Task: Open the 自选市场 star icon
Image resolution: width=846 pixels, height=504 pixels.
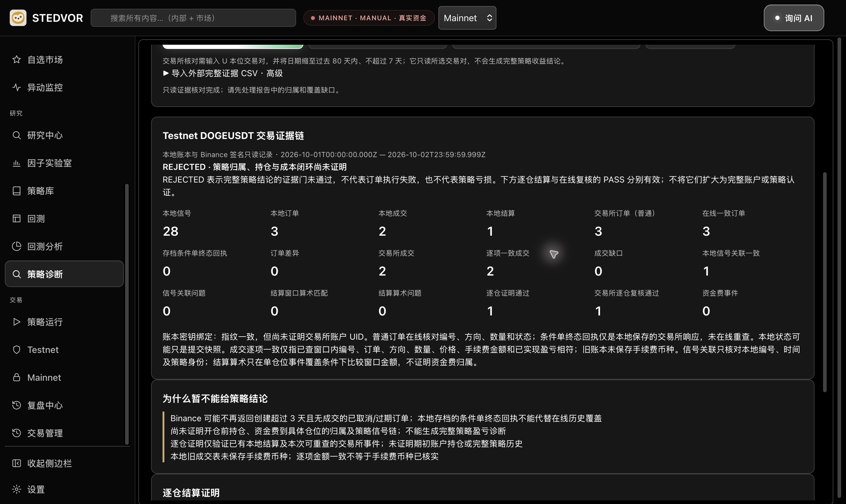Action: [x=16, y=60]
